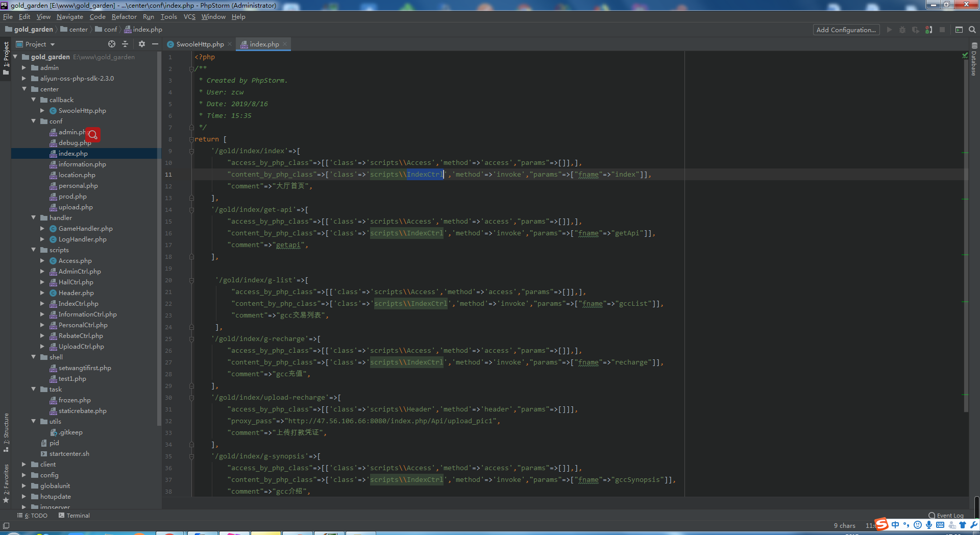Viewport: 980px width, 535px height.
Task: Open the Project view dropdown
Action: click(35, 44)
